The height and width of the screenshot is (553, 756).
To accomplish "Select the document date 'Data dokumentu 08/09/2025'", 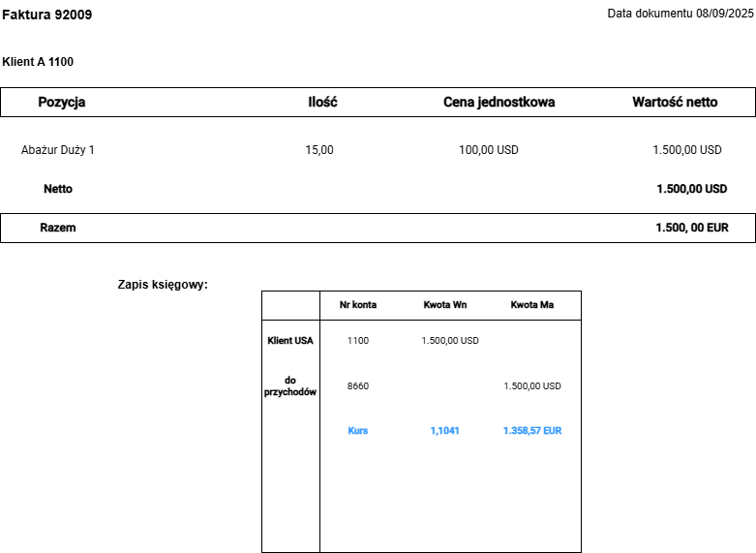I will [680, 14].
